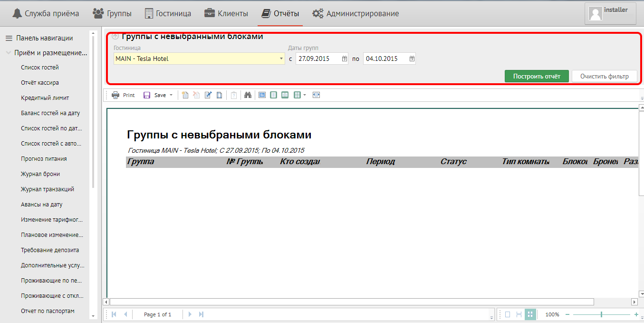The width and height of the screenshot is (644, 323).
Task: Click the edit page pencil icon
Action: (208, 95)
